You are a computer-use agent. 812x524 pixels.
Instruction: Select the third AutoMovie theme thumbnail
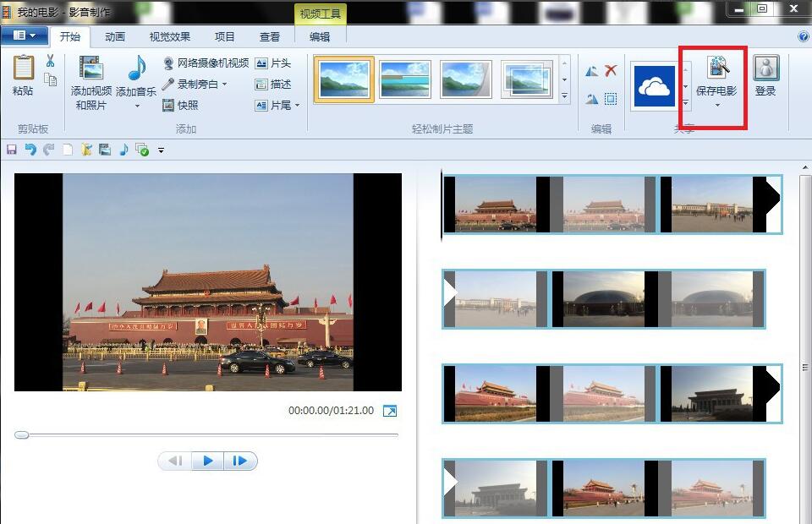coord(465,79)
